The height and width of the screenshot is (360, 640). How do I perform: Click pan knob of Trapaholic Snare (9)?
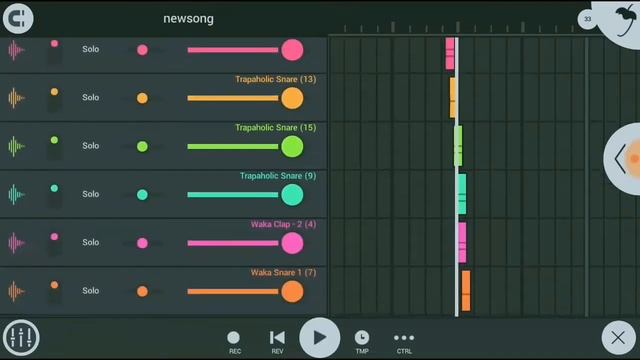[142, 195]
